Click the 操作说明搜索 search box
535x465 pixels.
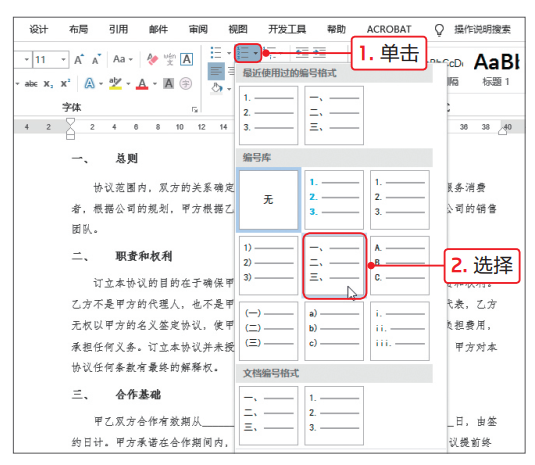482,30
